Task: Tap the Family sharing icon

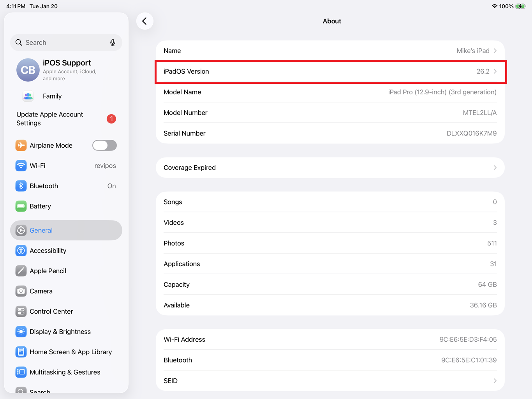Action: (x=28, y=96)
